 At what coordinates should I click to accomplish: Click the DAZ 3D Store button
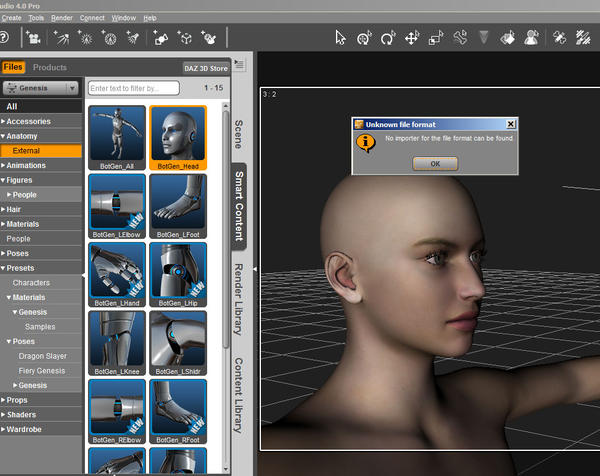tap(205, 68)
